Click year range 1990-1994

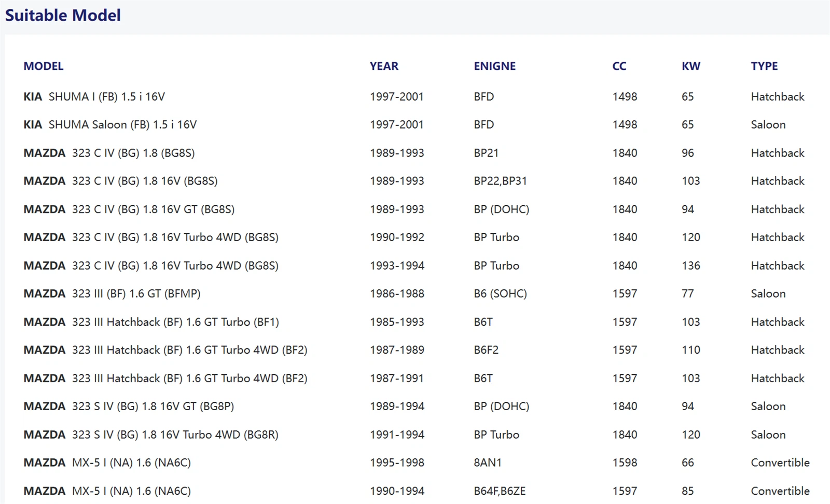tap(397, 491)
